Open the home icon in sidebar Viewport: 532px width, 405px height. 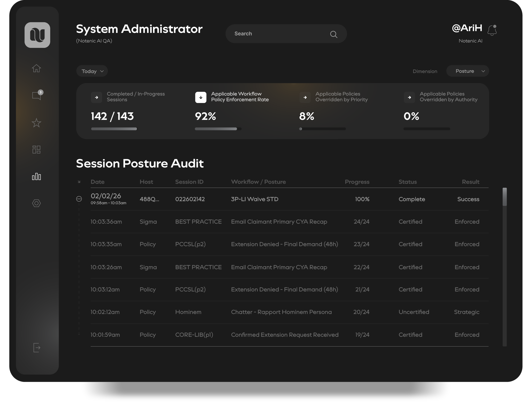36,68
